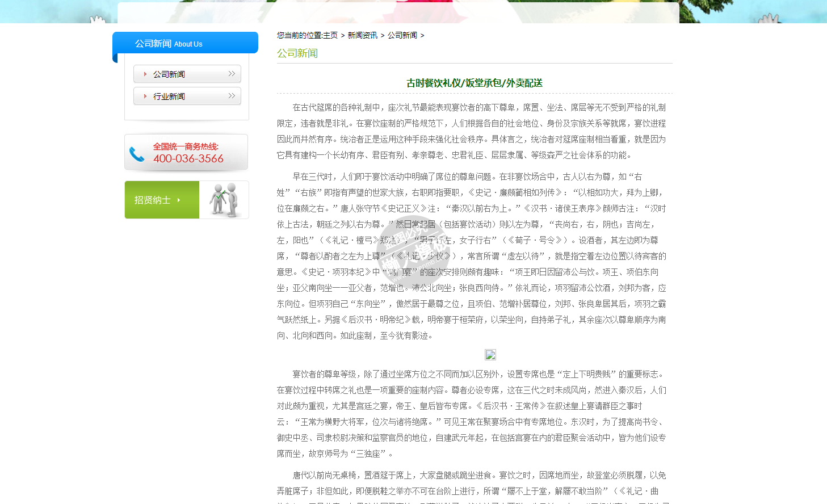827x504 pixels.
Task: Click the green 公司新闻 section heading
Action: (x=297, y=53)
